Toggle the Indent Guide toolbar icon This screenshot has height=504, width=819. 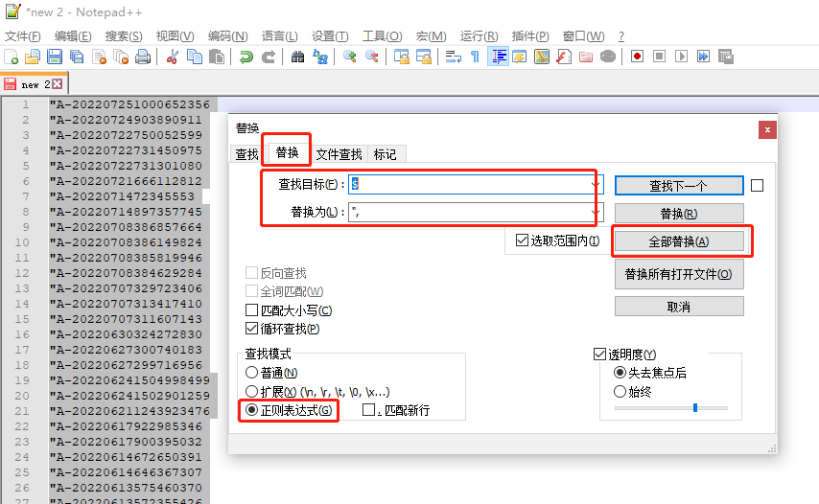click(498, 57)
